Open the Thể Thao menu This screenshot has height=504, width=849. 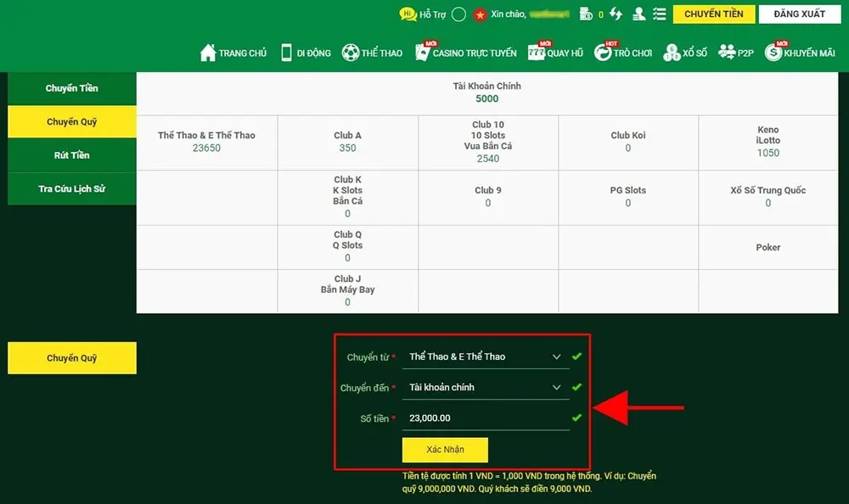[x=373, y=53]
